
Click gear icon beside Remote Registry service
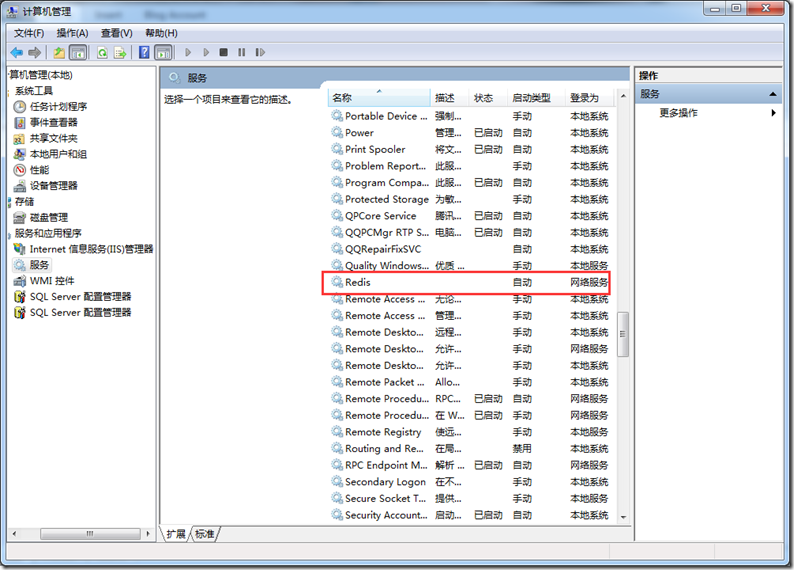click(x=337, y=431)
